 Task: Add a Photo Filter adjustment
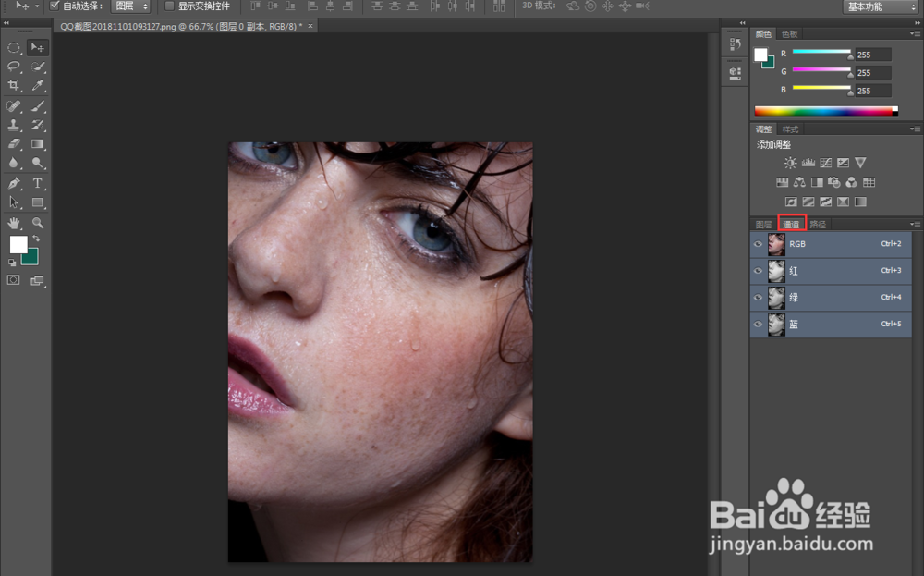833,182
